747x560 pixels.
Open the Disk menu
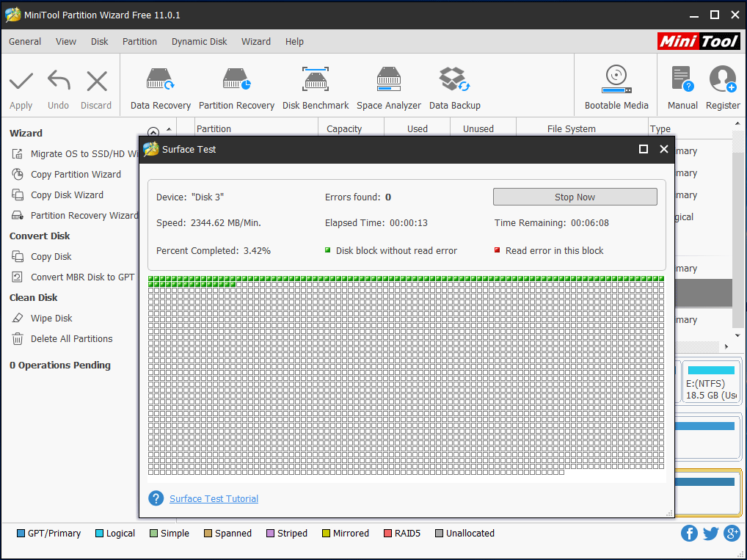100,42
